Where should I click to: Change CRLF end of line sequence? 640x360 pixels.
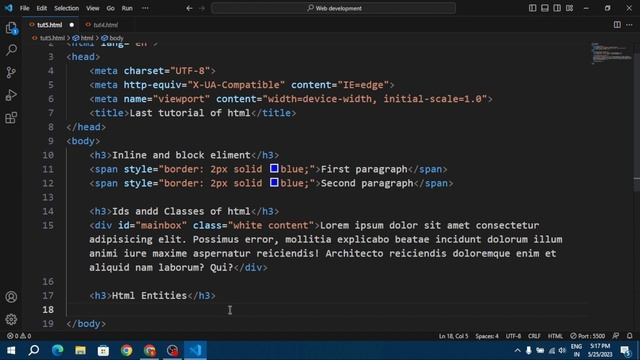pos(534,336)
